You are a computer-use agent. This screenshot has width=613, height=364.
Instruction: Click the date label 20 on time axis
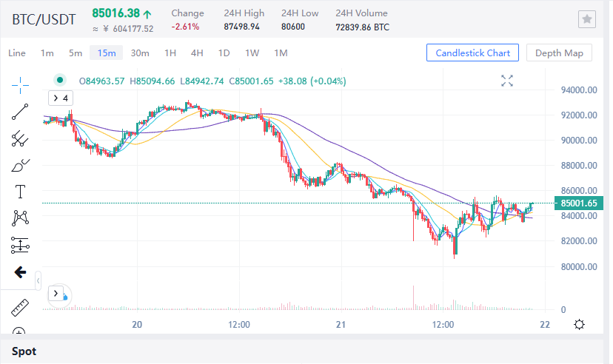coord(137,324)
